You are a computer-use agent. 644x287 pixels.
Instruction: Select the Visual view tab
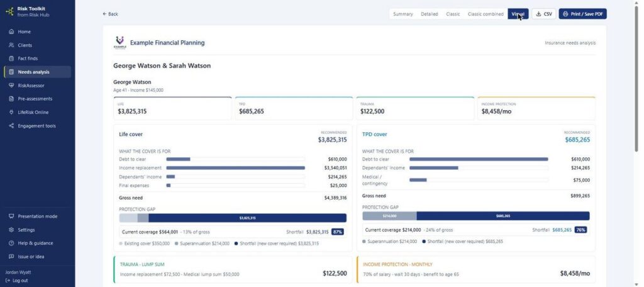tap(518, 14)
